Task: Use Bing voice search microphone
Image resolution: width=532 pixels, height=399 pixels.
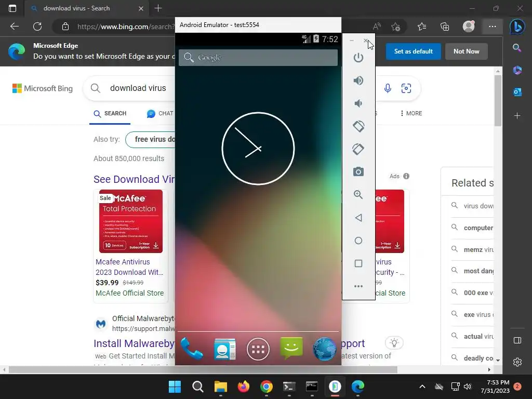Action: click(388, 88)
